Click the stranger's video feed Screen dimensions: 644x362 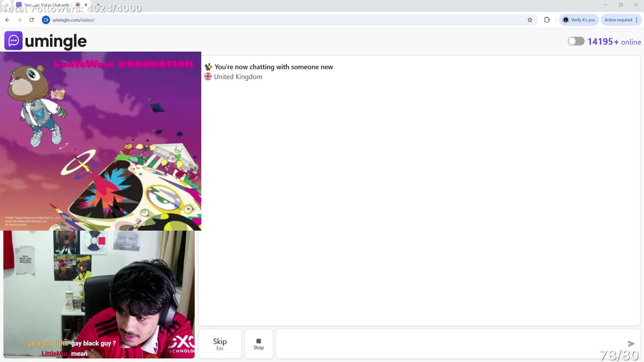click(101, 141)
